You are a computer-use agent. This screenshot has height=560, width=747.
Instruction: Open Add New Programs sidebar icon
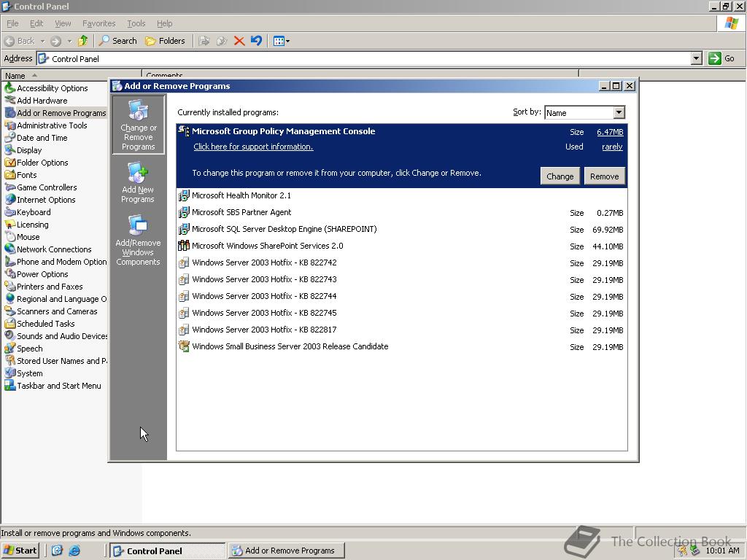[138, 182]
